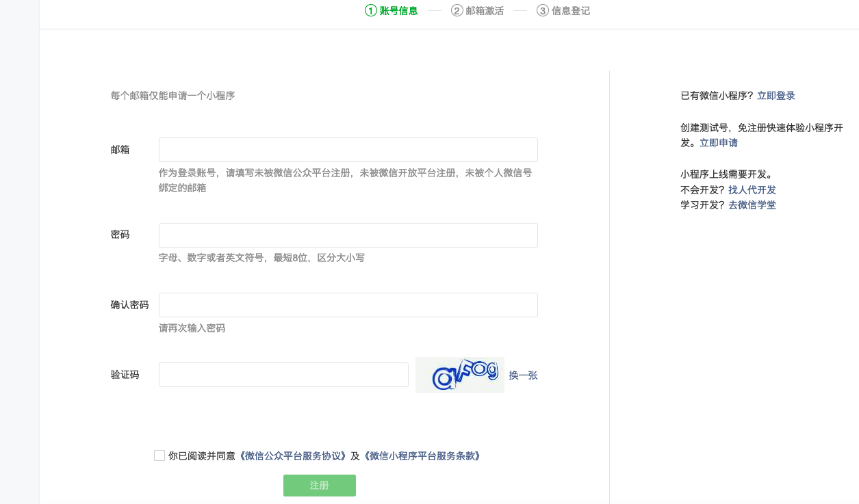Click the green 注册 button
The width and height of the screenshot is (859, 504).
pos(320,486)
